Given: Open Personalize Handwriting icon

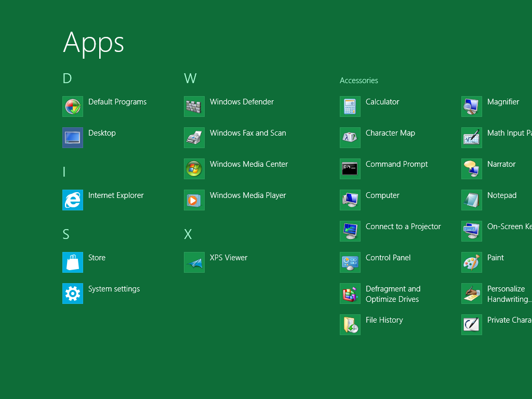Looking at the screenshot, I should [x=472, y=294].
